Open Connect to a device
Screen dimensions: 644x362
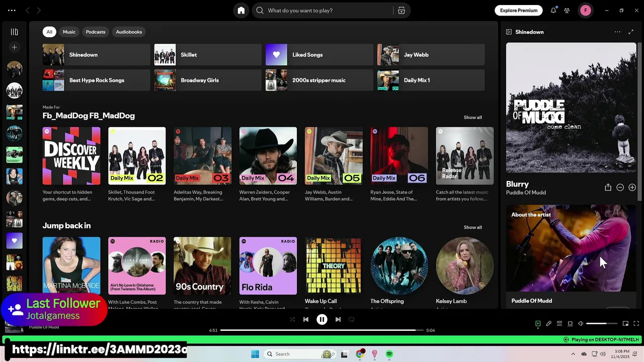(x=570, y=324)
